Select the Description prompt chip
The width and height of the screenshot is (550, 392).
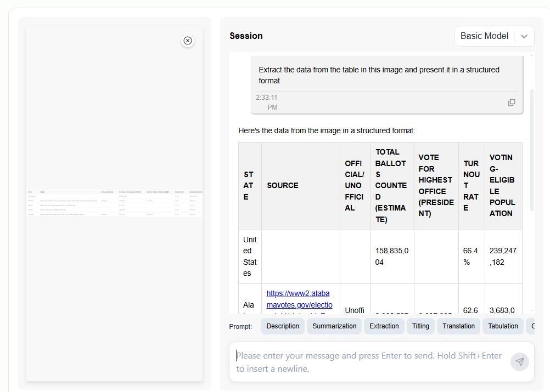283,326
